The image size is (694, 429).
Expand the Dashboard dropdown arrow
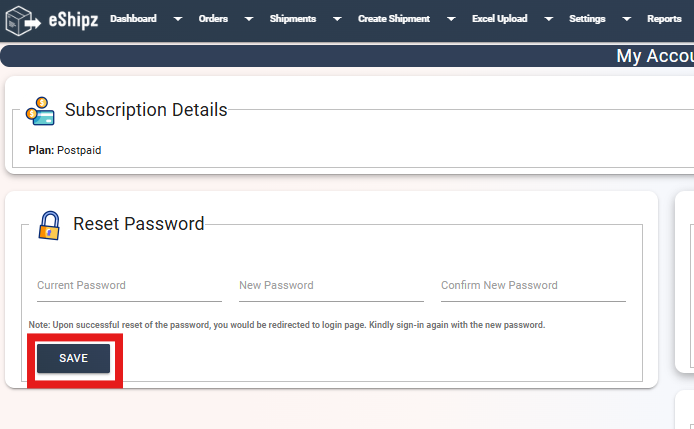coord(177,19)
